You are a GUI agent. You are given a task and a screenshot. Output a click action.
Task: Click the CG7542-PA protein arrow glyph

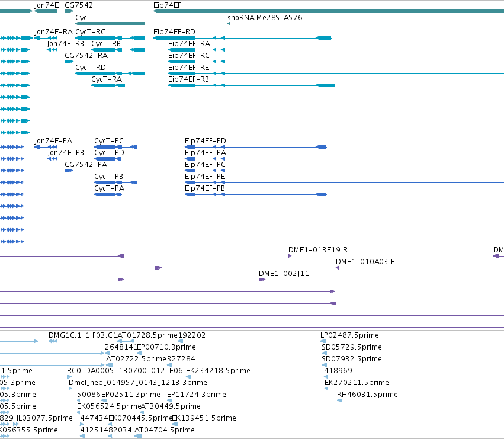[69, 171]
